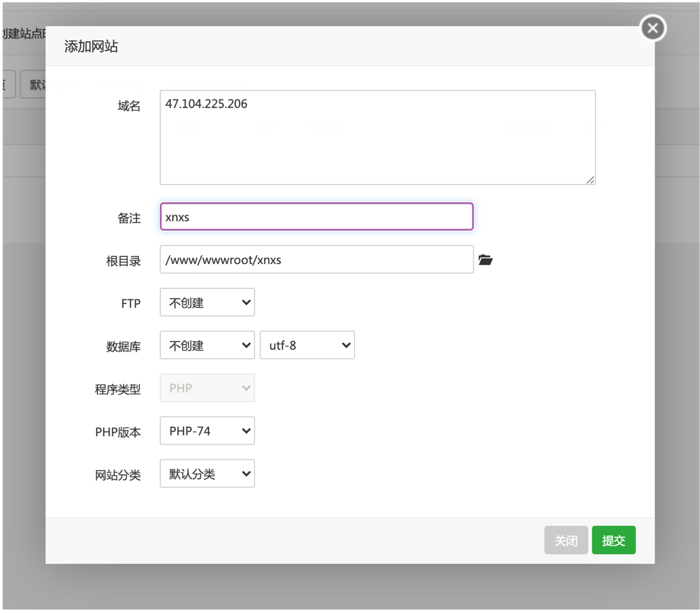Click the PHP版本 label
The height and width of the screenshot is (613, 700).
(x=118, y=432)
